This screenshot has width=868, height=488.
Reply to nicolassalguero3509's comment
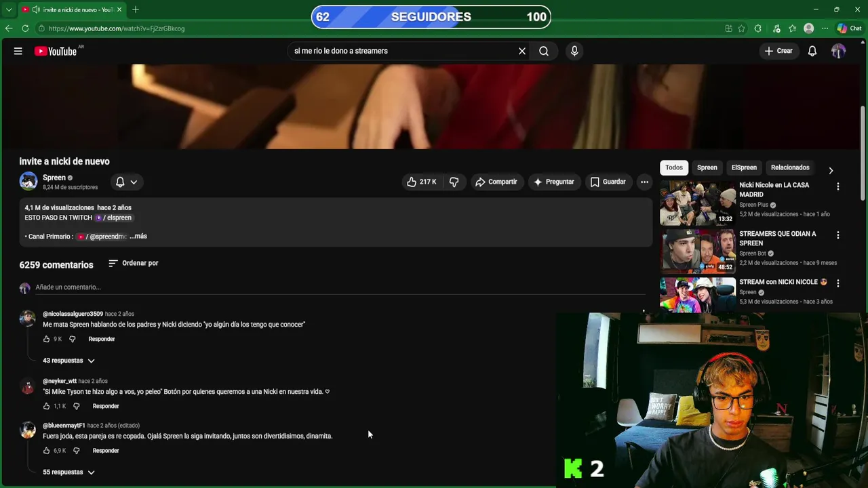pos(102,339)
